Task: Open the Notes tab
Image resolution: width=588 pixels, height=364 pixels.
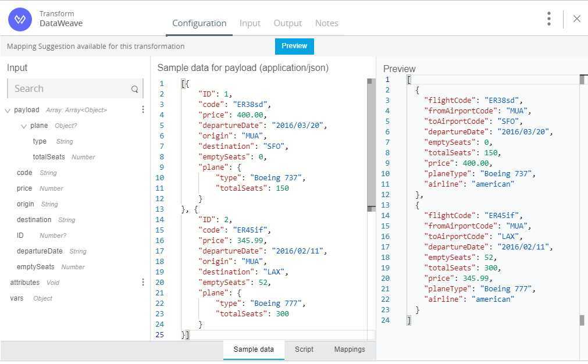Action: coord(326,23)
